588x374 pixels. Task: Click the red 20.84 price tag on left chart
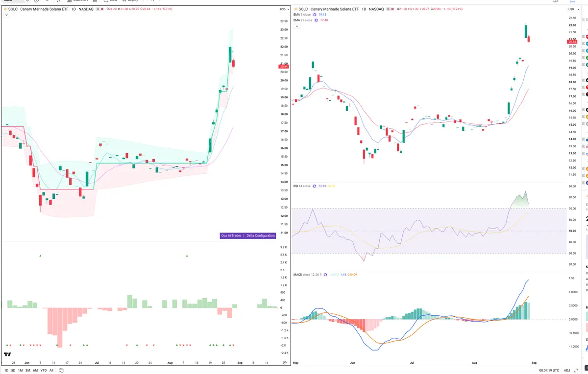(x=284, y=67)
